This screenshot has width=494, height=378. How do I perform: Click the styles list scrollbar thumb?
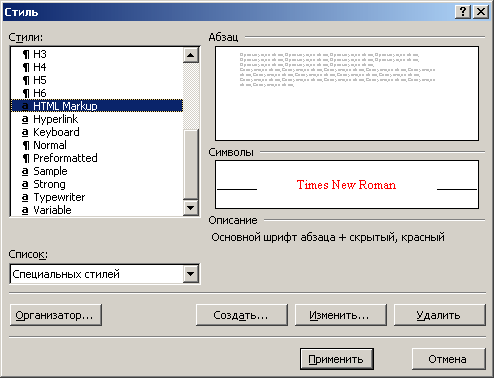pyautogui.click(x=191, y=164)
